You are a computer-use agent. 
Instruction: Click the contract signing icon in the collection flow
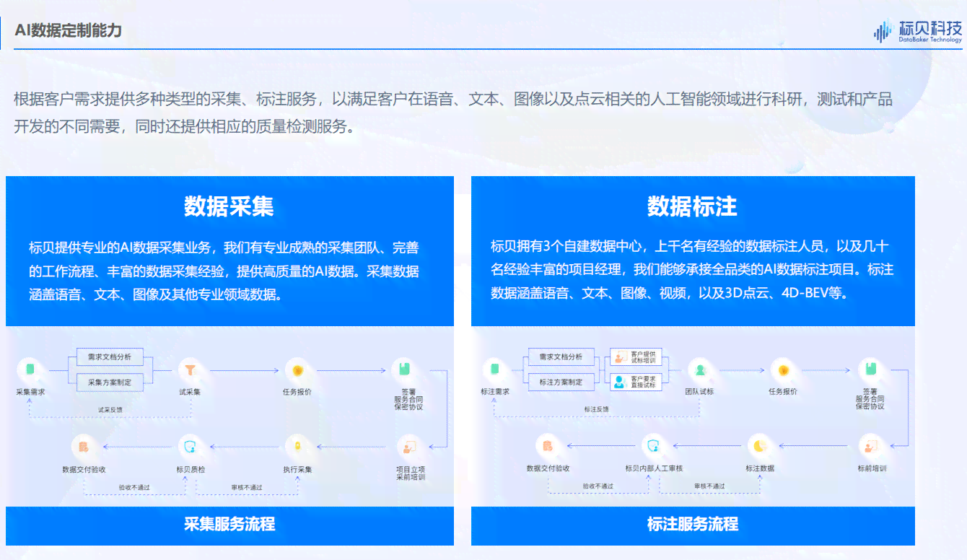(403, 369)
